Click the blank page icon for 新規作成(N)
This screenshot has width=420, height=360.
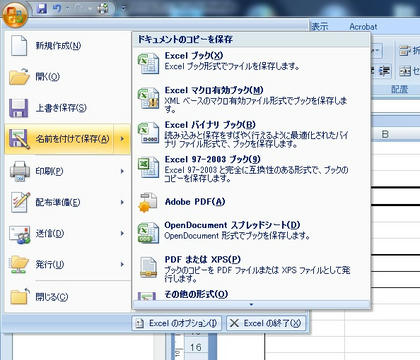19,45
